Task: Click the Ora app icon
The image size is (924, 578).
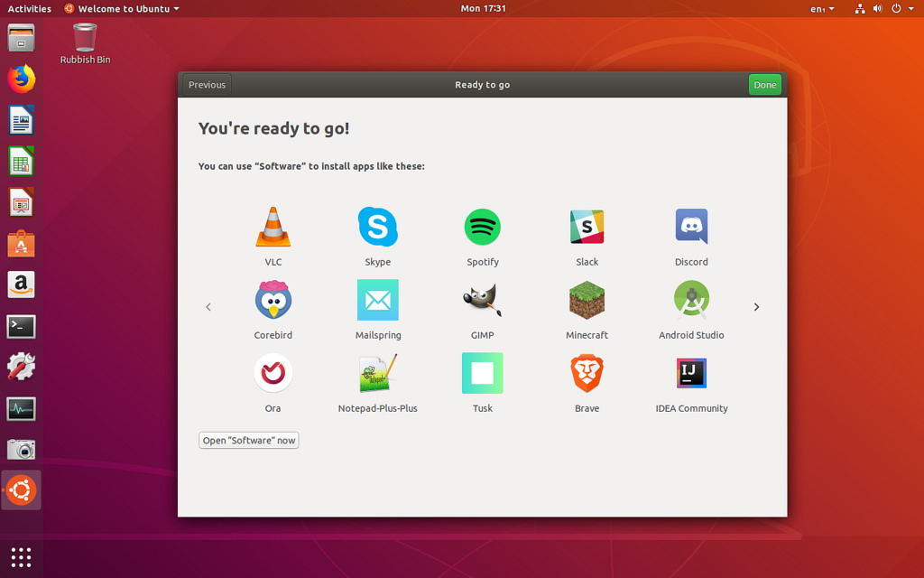Action: click(273, 373)
